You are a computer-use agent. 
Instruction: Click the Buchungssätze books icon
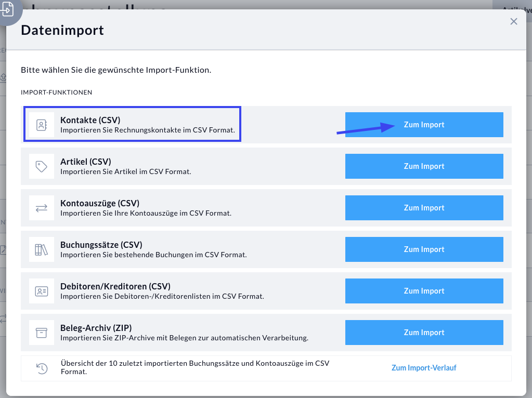(42, 249)
